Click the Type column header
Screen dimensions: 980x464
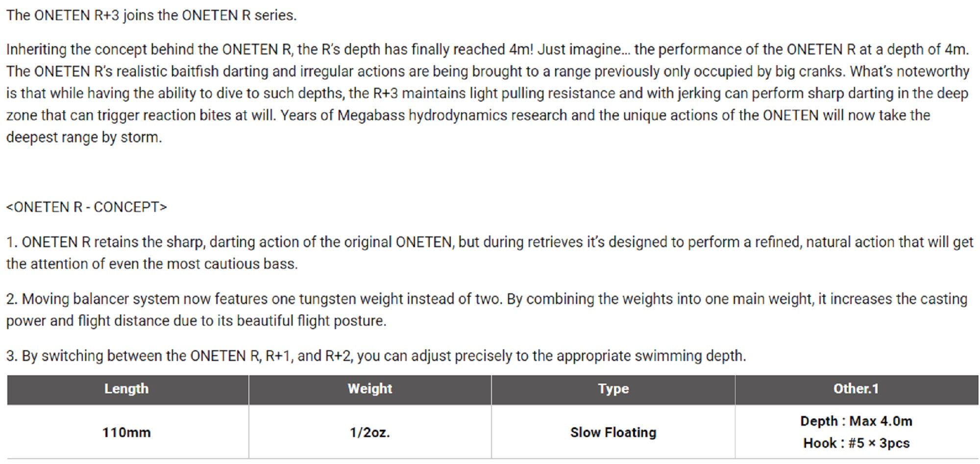[x=613, y=389]
